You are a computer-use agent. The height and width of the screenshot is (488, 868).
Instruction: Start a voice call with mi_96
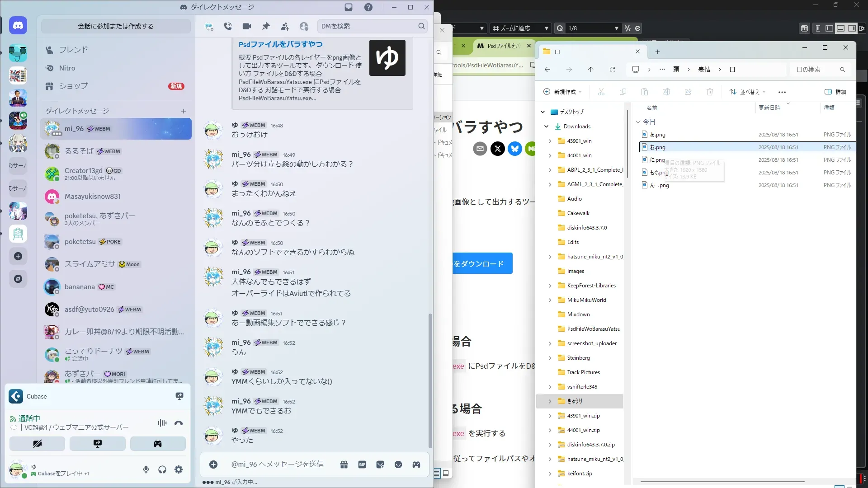[228, 26]
